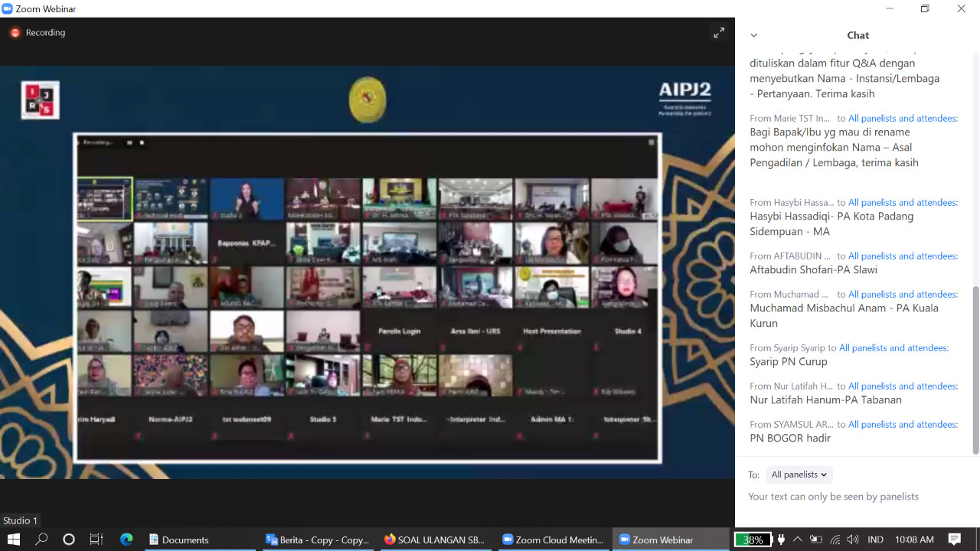Switch to the SOAL ULANGAN SB document
This screenshot has width=980, height=551.
tap(433, 540)
